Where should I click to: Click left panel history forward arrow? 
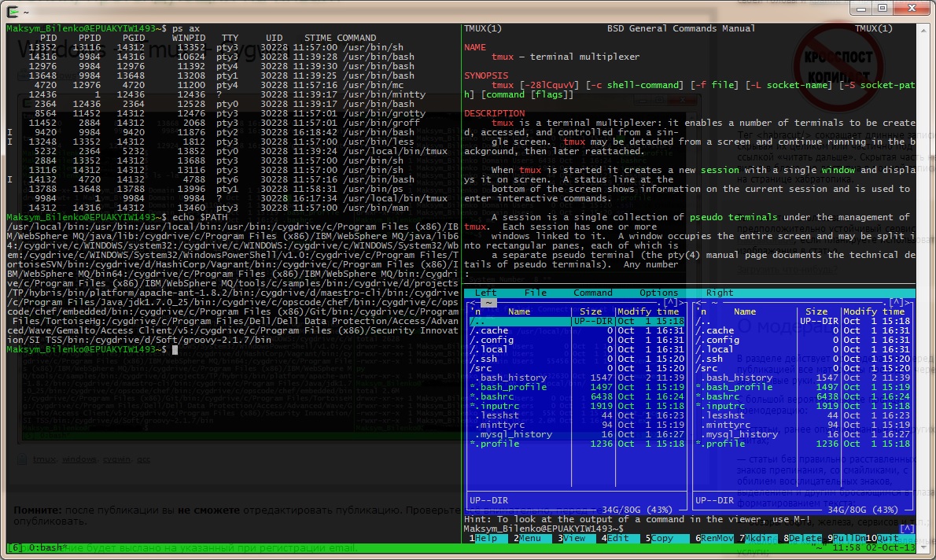(x=682, y=302)
